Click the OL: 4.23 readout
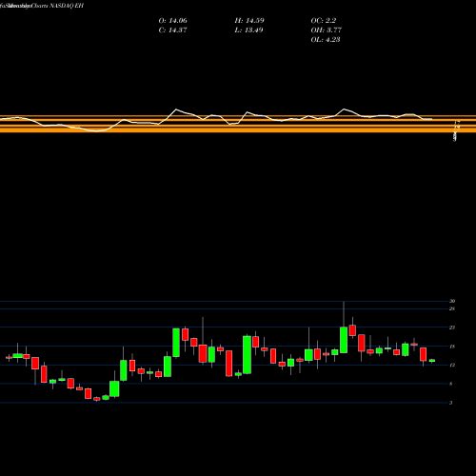The height and width of the screenshot is (476, 476). tap(326, 40)
